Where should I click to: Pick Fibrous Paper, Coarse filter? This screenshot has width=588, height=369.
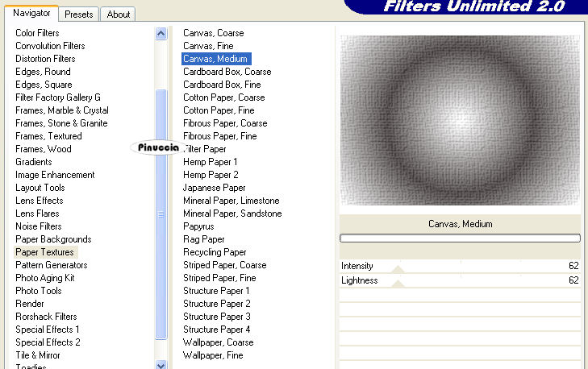click(225, 123)
